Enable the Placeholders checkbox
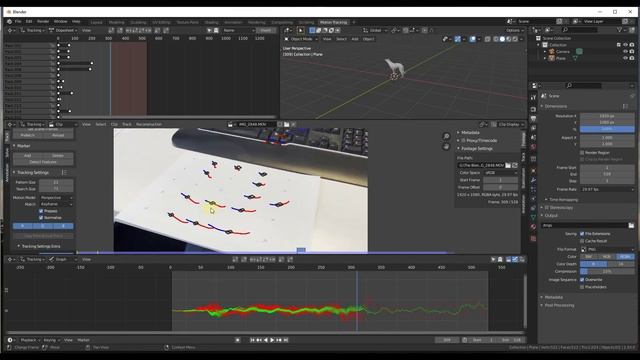Viewport: 640px width, 360px height. [582, 287]
